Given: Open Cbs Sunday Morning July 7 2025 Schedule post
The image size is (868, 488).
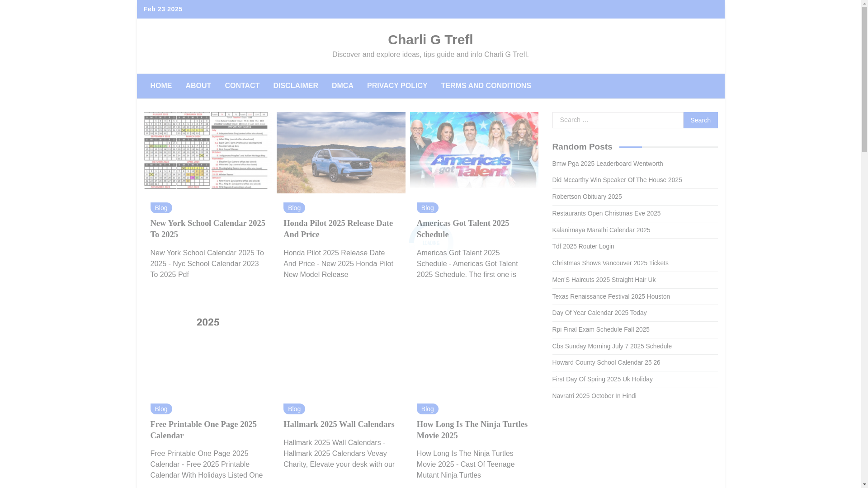Looking at the screenshot, I should tap(612, 346).
